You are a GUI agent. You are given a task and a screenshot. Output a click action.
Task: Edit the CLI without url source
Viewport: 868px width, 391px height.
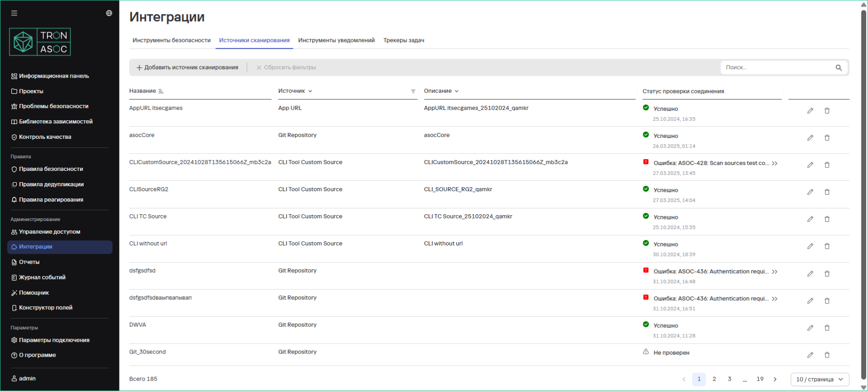coord(810,246)
